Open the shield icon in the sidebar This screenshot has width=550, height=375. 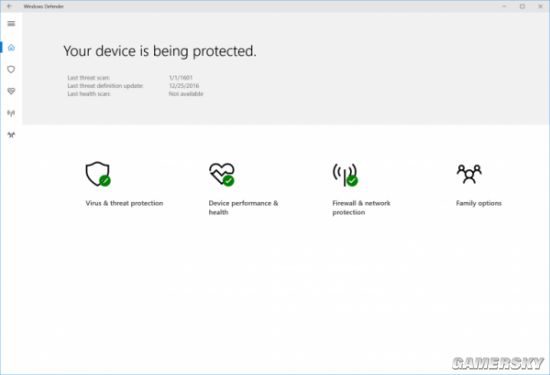(x=11, y=69)
